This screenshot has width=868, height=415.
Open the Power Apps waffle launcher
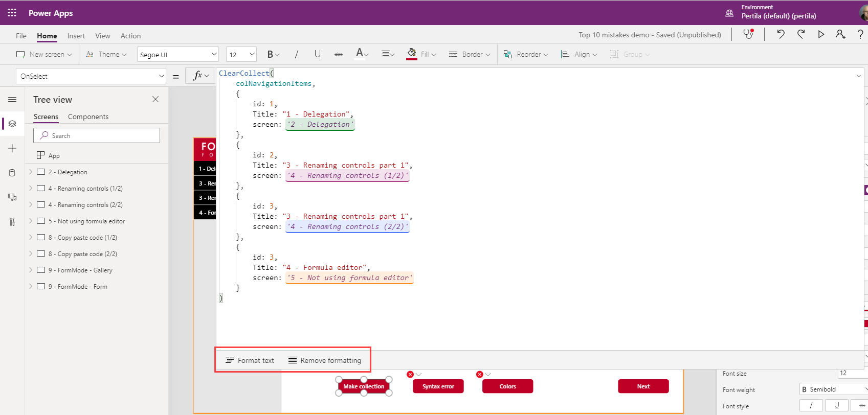[12, 13]
